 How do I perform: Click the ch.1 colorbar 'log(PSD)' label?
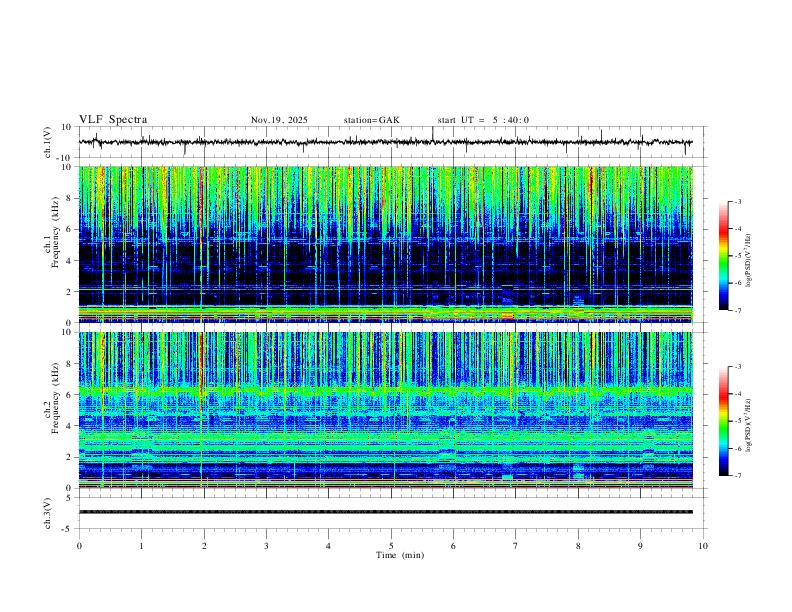tap(748, 261)
